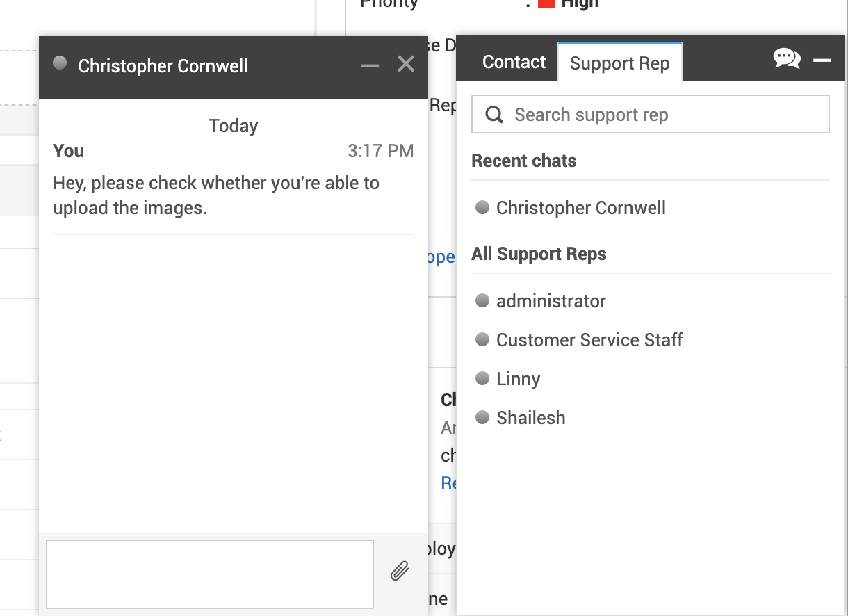Minimize the Christopher Cornwell chat window
848x616 pixels.
pyautogui.click(x=370, y=66)
